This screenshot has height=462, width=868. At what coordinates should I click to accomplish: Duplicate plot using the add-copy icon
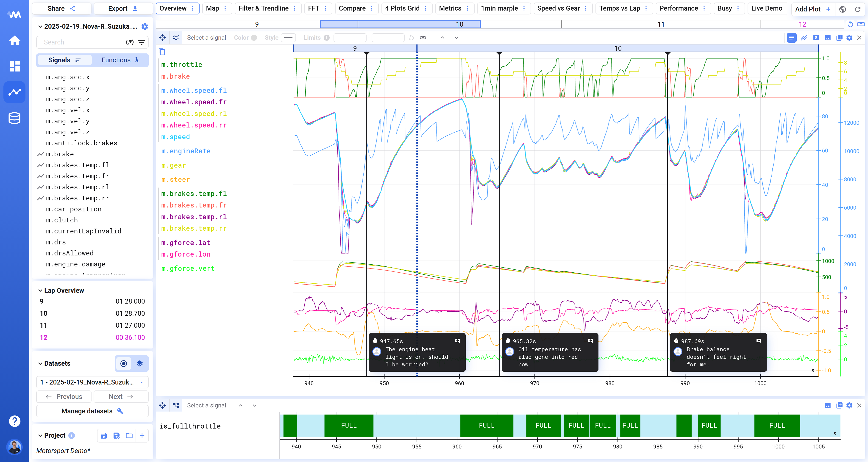point(839,38)
